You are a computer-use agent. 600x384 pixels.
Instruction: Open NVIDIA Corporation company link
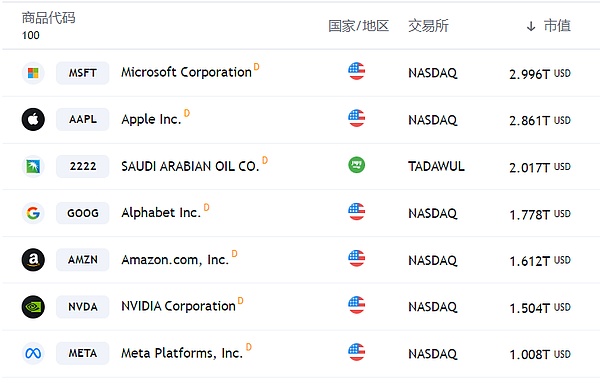[x=178, y=306]
